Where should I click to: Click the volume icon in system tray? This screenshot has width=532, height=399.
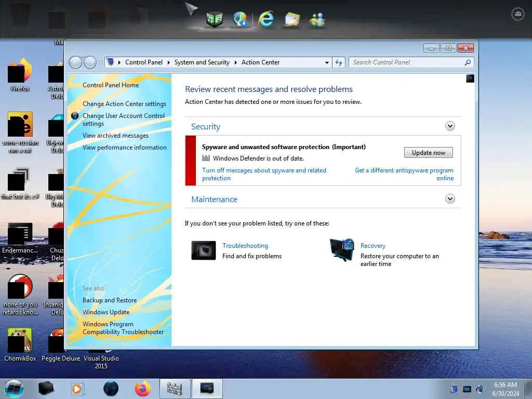480,389
